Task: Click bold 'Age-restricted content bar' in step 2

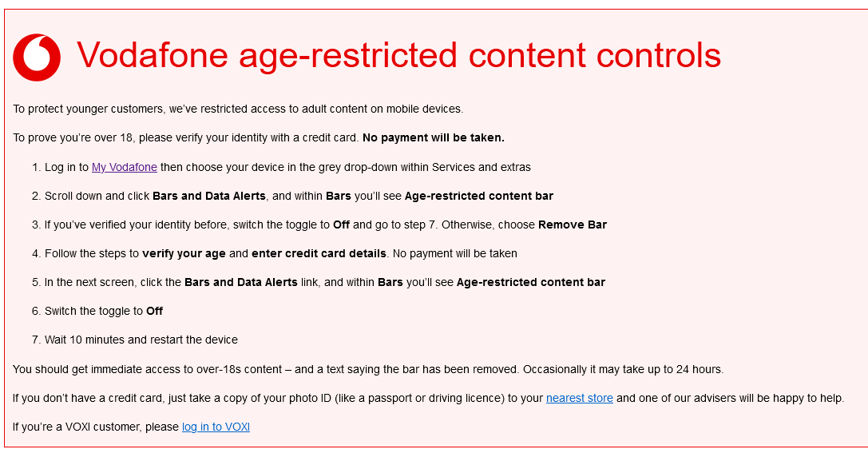Action: 479,197
